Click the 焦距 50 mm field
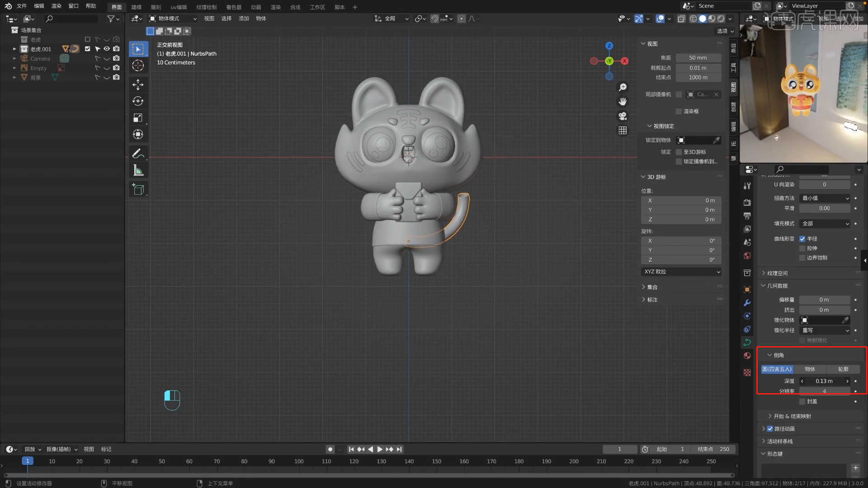This screenshot has height=488, width=868. [x=698, y=58]
